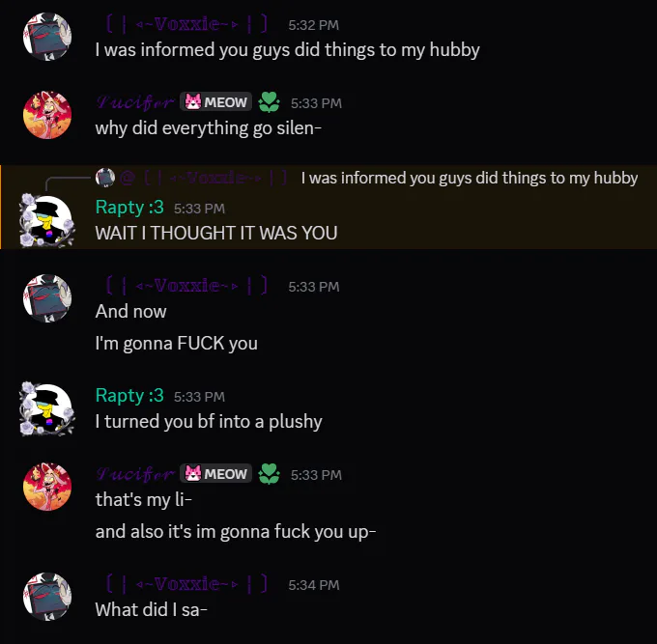The width and height of the screenshot is (657, 644).
Task: Click the @ Voxxie mention in the reply preview
Action: coord(204,178)
